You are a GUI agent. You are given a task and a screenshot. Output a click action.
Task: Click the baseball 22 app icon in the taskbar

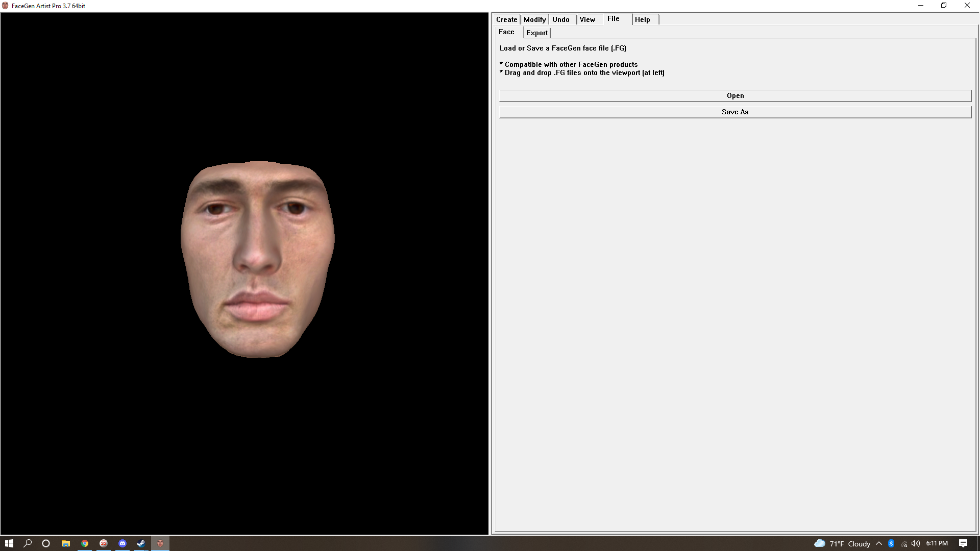(x=104, y=543)
